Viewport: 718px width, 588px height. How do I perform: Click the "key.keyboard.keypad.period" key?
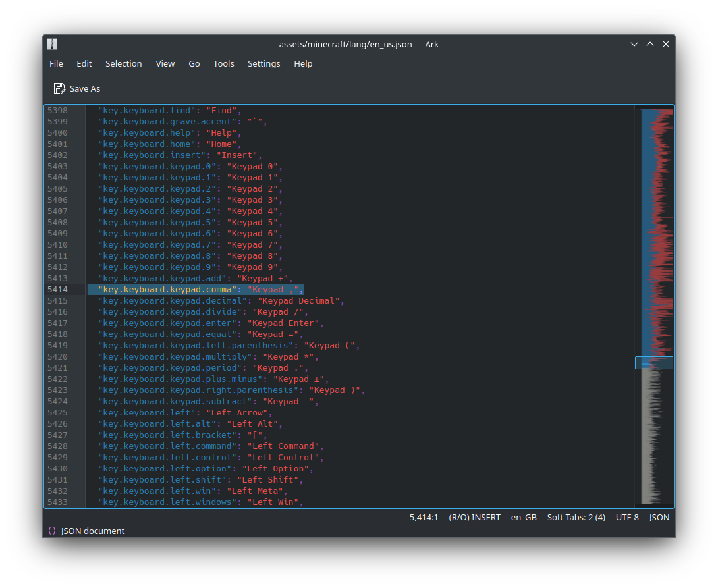[x=170, y=368]
